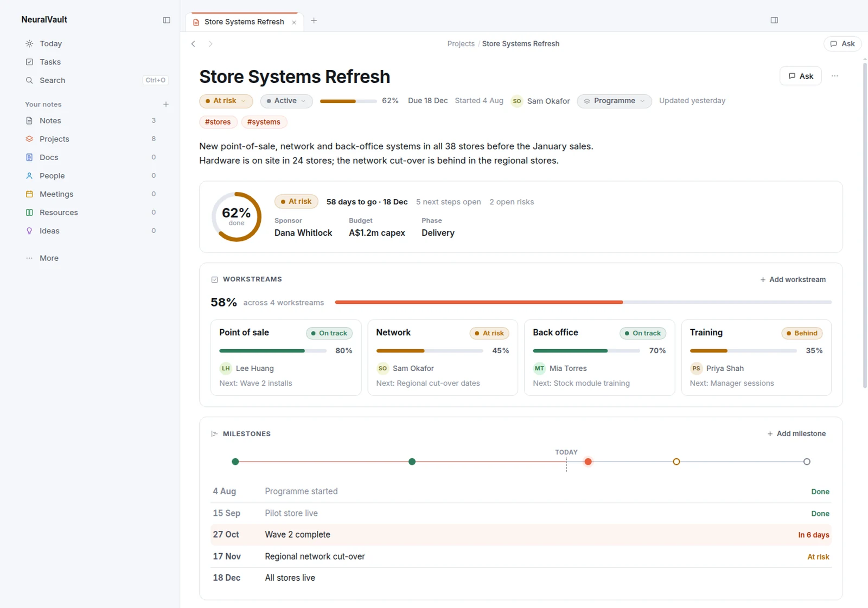Open the Point of sale workstream card
The height and width of the screenshot is (608, 868).
pyautogui.click(x=286, y=357)
